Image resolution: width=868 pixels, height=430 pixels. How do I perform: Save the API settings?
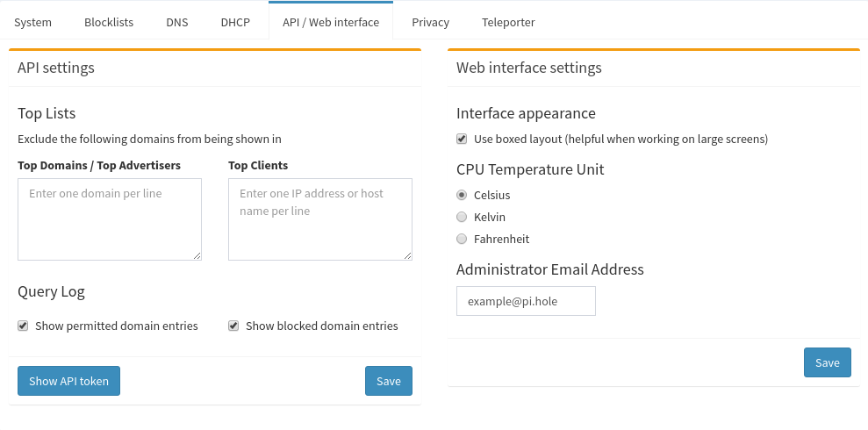click(x=388, y=381)
